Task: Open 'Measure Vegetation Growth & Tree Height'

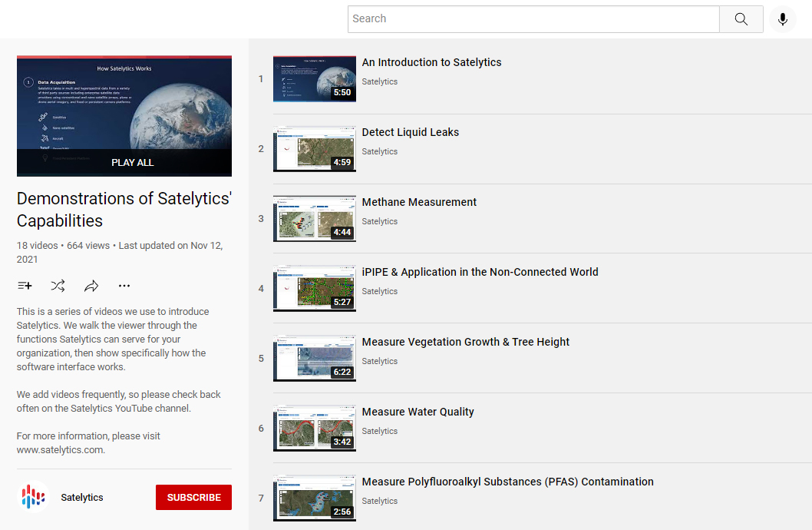Action: pos(466,342)
